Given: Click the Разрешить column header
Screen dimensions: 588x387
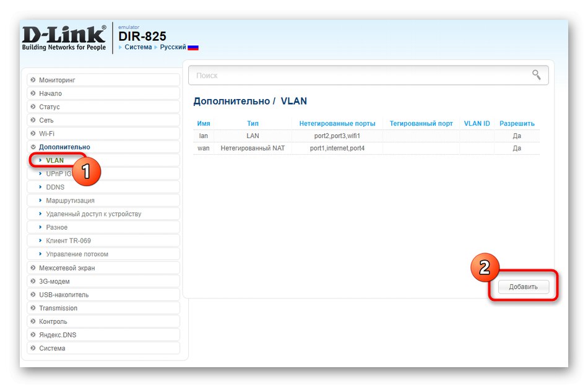Looking at the screenshot, I should click(517, 123).
